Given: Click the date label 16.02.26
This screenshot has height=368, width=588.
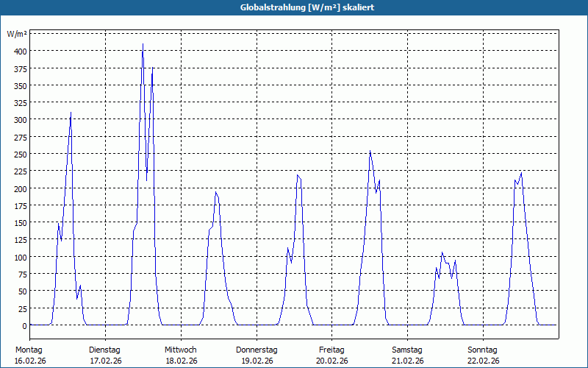Looking at the screenshot, I should [x=30, y=361].
